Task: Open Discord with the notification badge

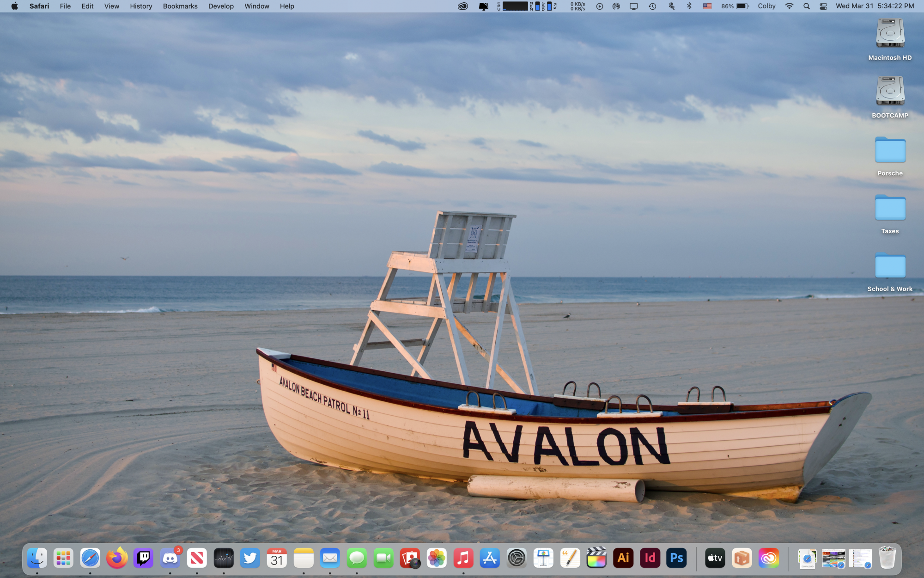Action: coord(170,559)
